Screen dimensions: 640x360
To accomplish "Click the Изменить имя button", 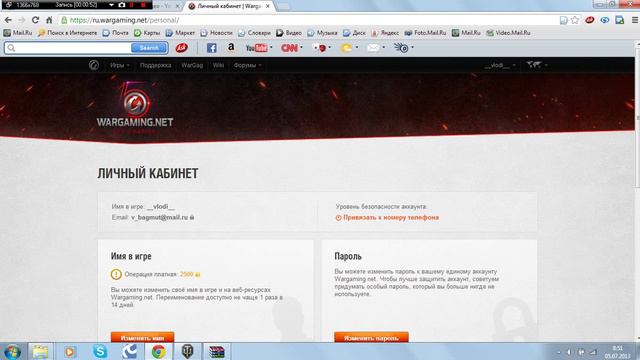I will pyautogui.click(x=142, y=338).
